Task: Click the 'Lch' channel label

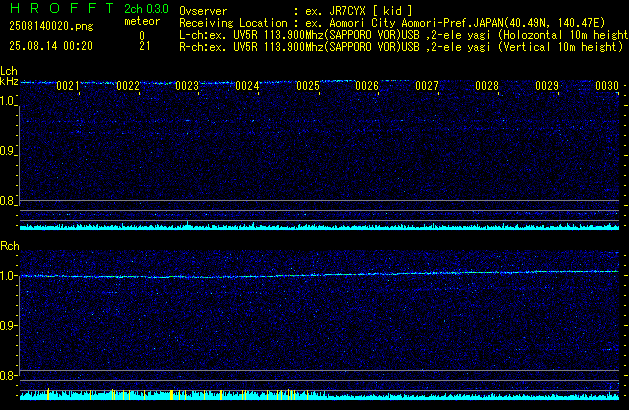Action: pyautogui.click(x=9, y=71)
